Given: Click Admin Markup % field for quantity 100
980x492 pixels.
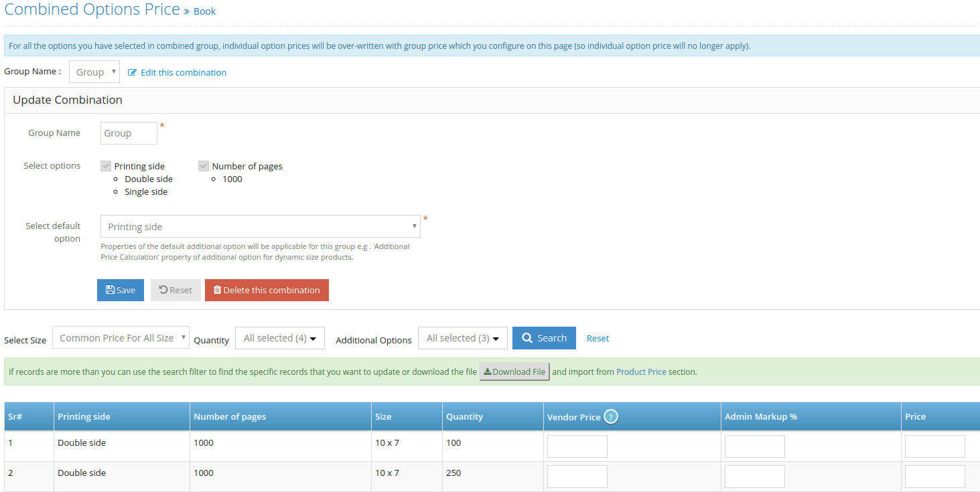Looking at the screenshot, I should 755,446.
